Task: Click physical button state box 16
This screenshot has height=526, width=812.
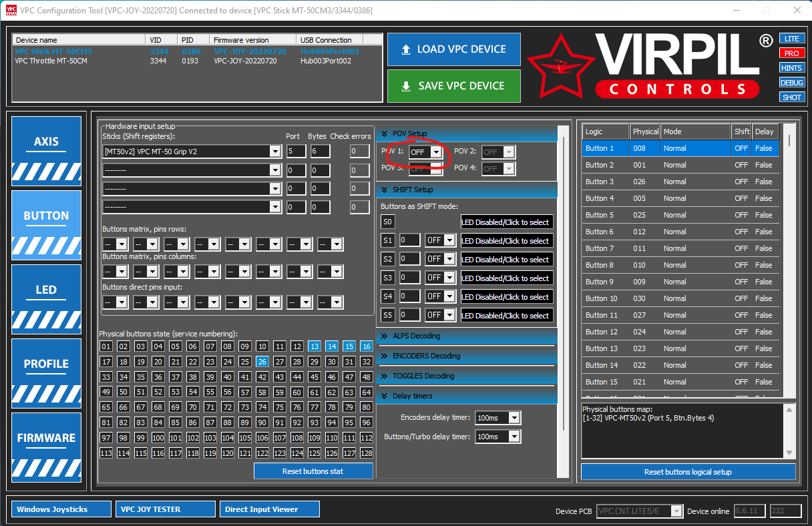Action: [366, 346]
